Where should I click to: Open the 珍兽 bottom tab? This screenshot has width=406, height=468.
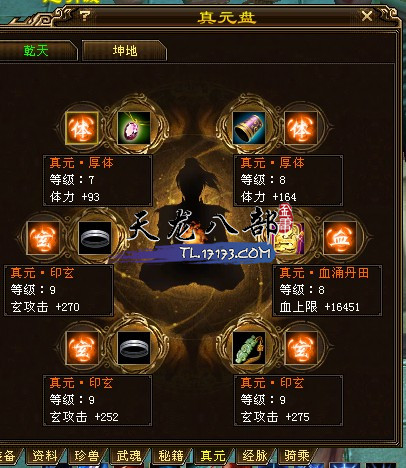(x=87, y=456)
